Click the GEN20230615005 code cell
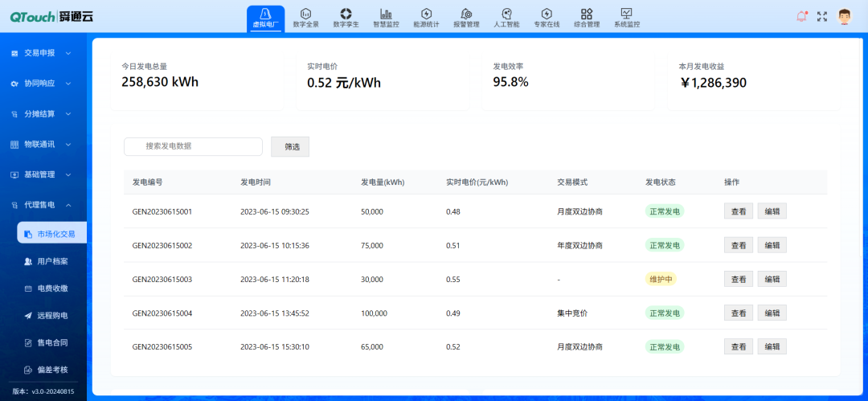This screenshot has width=868, height=401. click(x=162, y=346)
